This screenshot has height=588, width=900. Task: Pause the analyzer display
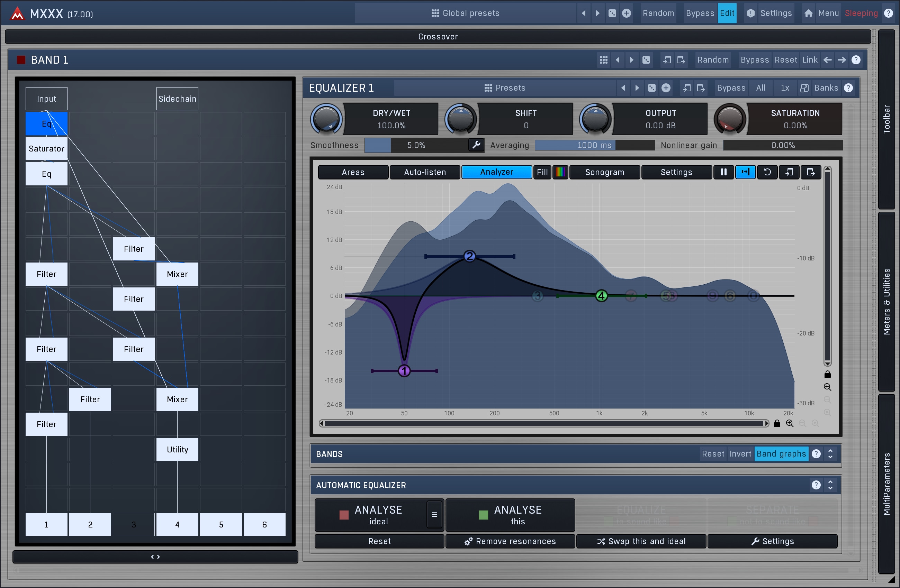point(723,172)
